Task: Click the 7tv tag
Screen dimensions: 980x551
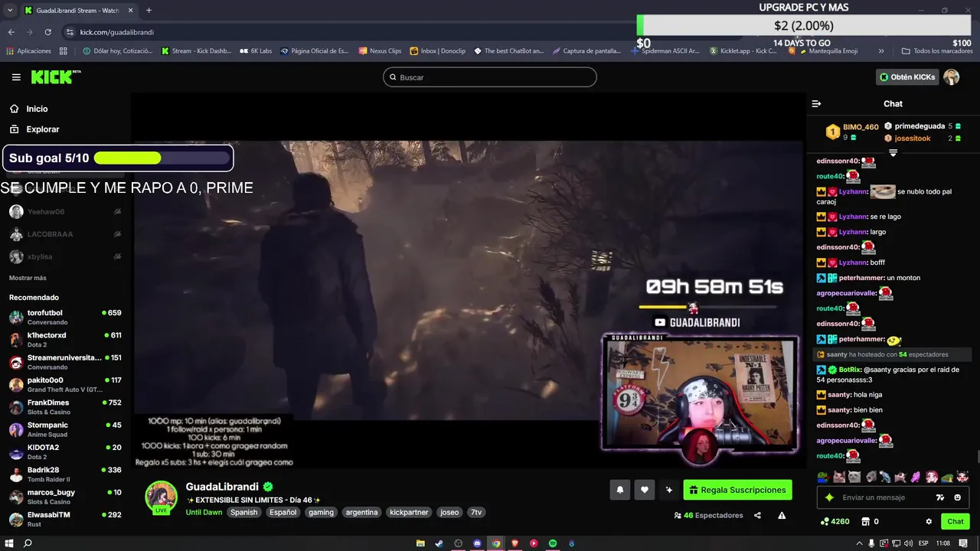Action: 476,512
